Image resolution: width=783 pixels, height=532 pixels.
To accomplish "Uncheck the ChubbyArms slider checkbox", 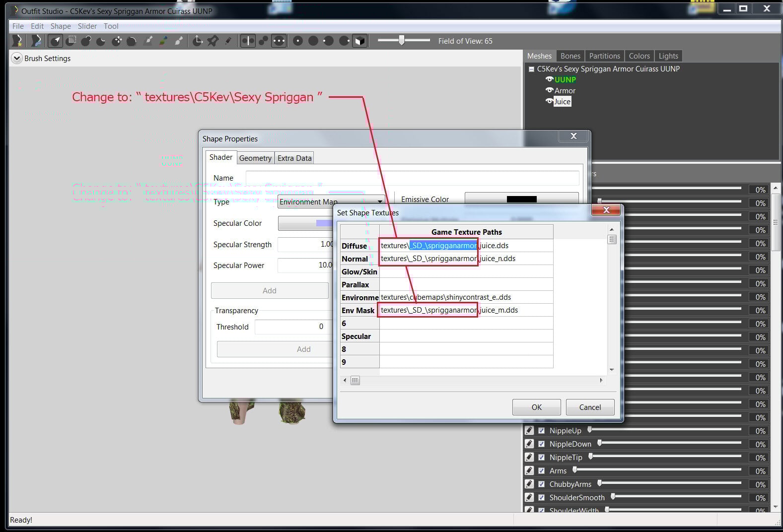I will point(542,484).
